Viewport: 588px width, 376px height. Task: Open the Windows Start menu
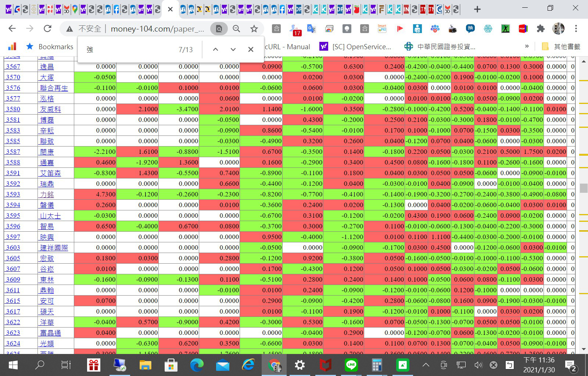point(13,365)
